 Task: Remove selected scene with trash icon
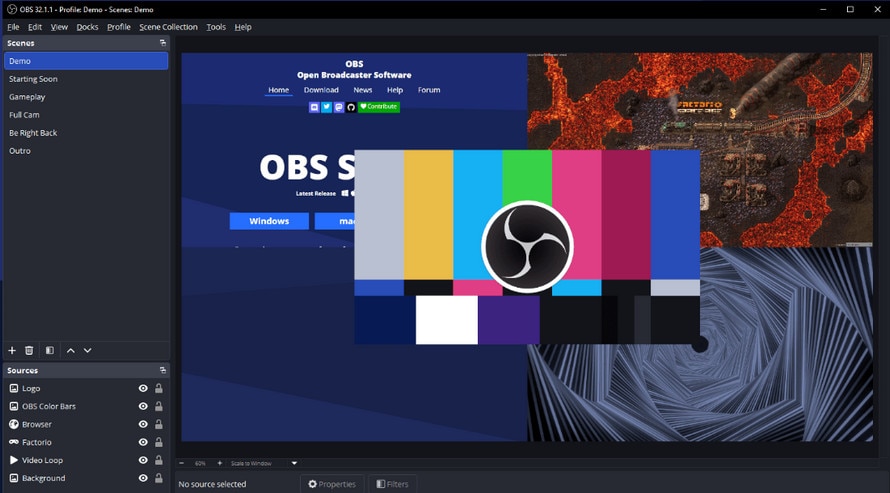point(29,351)
